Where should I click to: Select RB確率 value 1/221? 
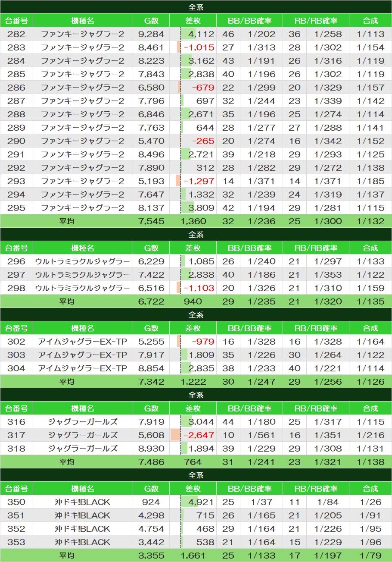click(x=328, y=368)
